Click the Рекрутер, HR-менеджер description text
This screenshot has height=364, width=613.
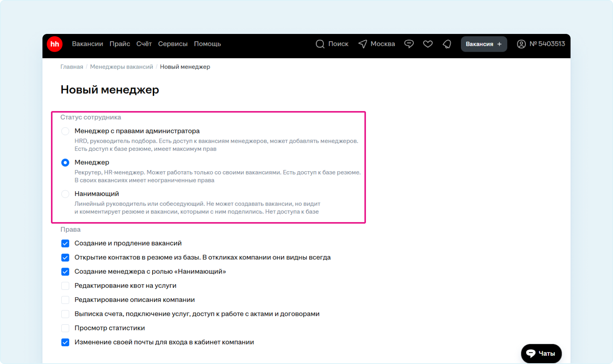(x=218, y=176)
